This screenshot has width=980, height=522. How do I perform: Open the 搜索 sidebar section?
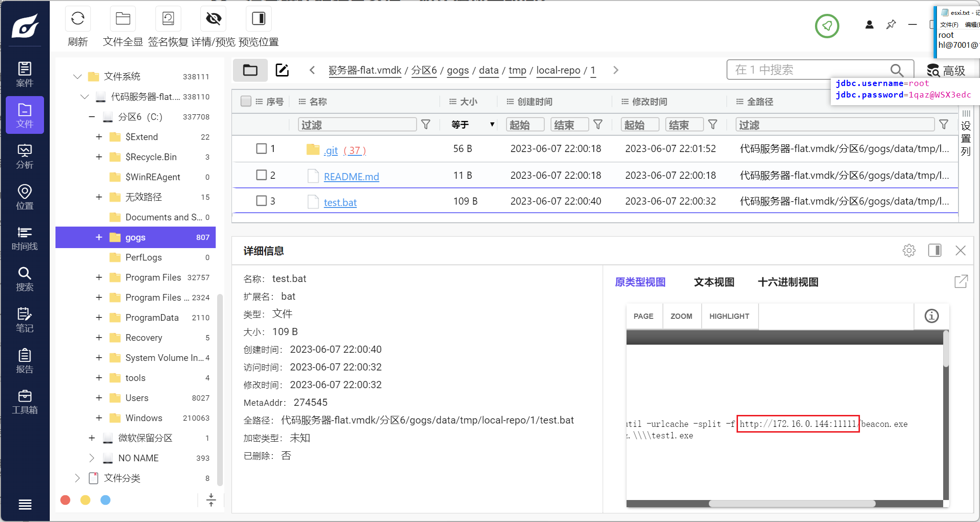tap(25, 279)
